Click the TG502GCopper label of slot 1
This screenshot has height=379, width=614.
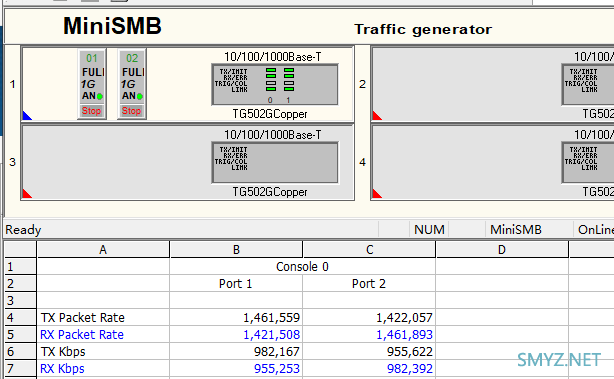[x=270, y=114]
